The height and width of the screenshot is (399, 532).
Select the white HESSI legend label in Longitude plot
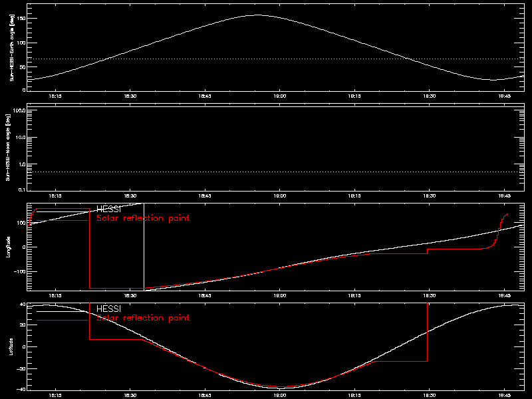108,209
